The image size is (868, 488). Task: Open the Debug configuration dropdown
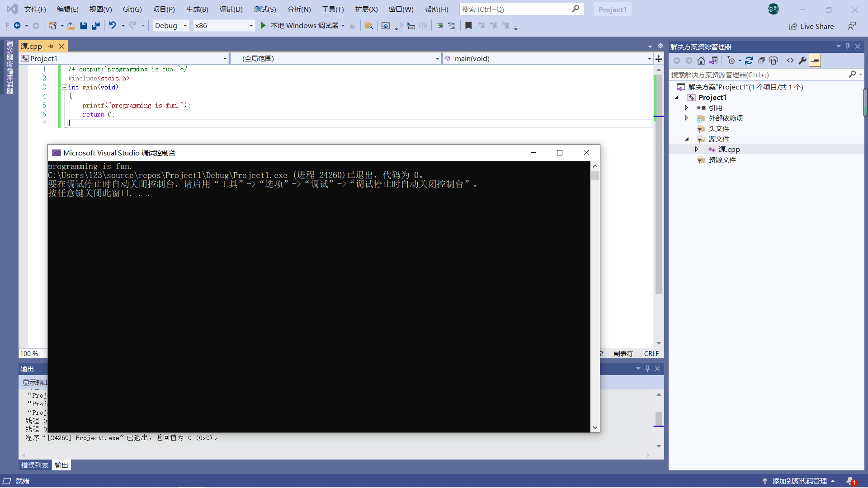pyautogui.click(x=185, y=26)
